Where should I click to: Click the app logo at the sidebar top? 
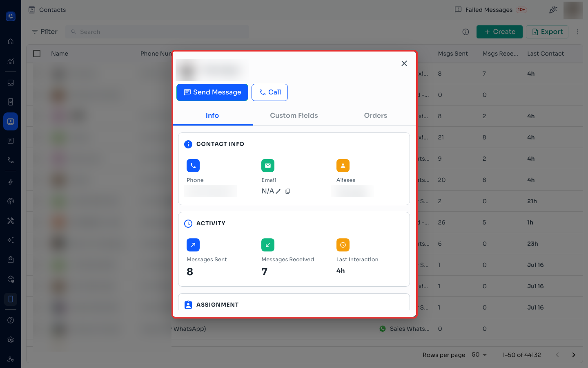pyautogui.click(x=11, y=16)
